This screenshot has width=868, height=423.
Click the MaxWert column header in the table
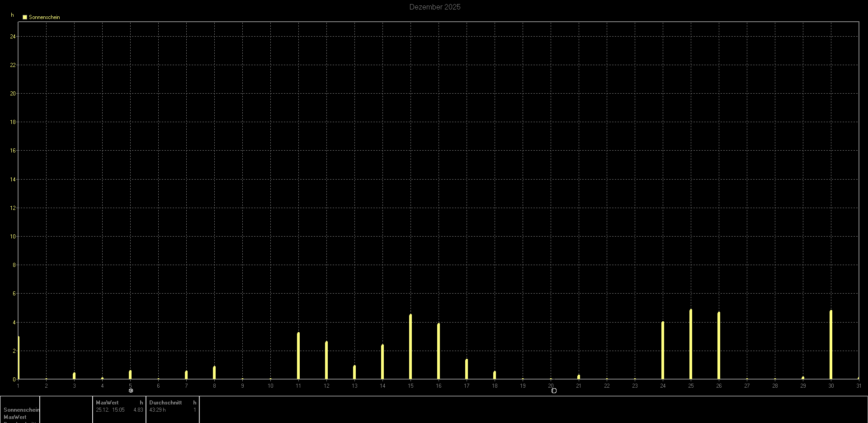(107, 403)
